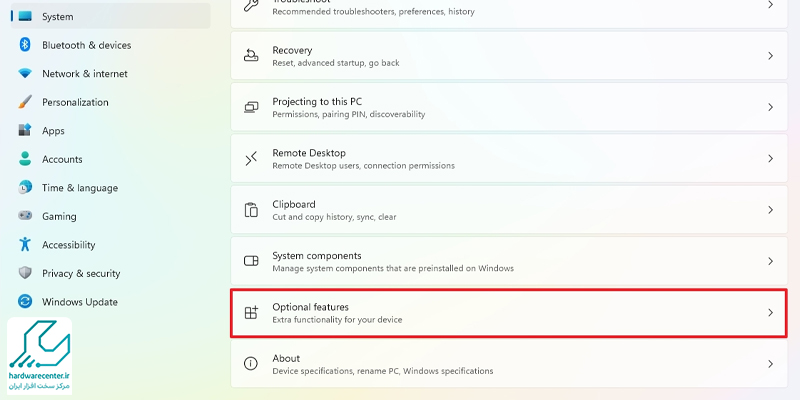The width and height of the screenshot is (800, 400).
Task: Click the Bluetooth & devices icon
Action: [x=24, y=45]
